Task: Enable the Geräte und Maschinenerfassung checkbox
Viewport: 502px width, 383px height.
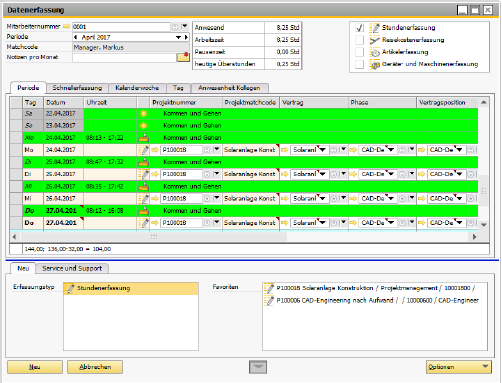Action: coord(359,64)
